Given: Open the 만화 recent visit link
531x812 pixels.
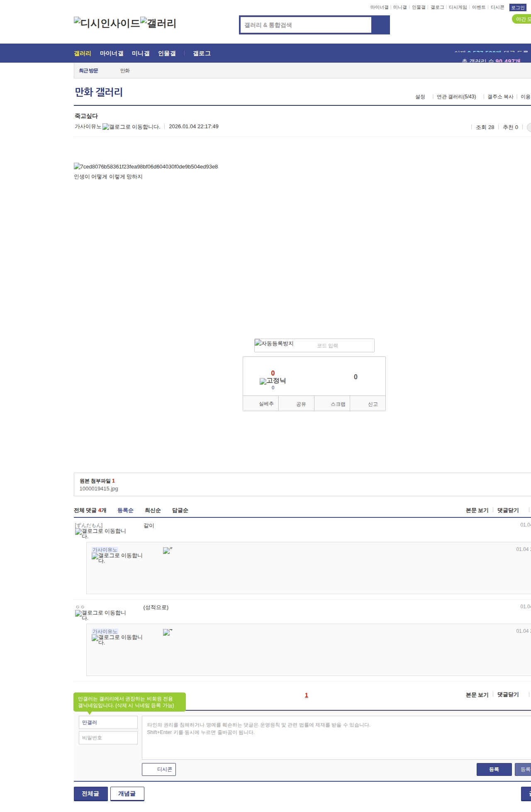Looking at the screenshot, I should click(125, 71).
